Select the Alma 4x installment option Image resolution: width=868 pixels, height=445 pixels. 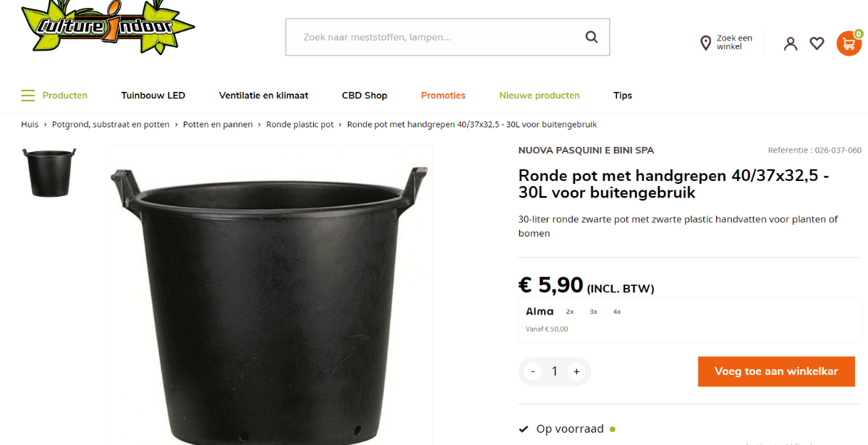[x=617, y=312]
